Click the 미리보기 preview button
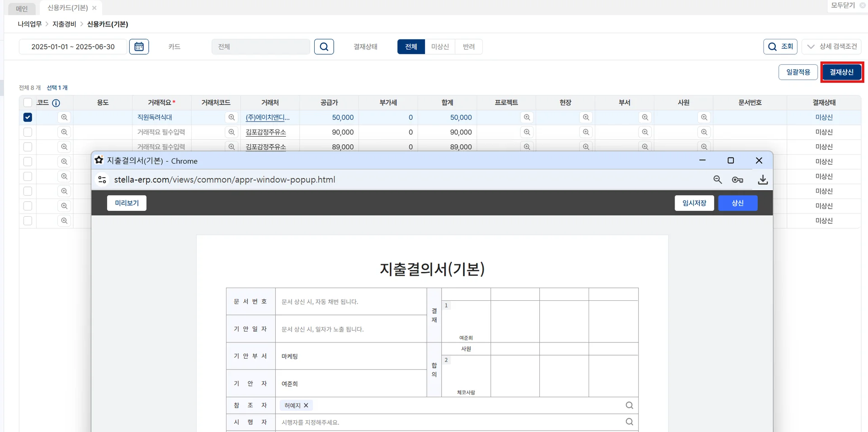 (x=127, y=203)
